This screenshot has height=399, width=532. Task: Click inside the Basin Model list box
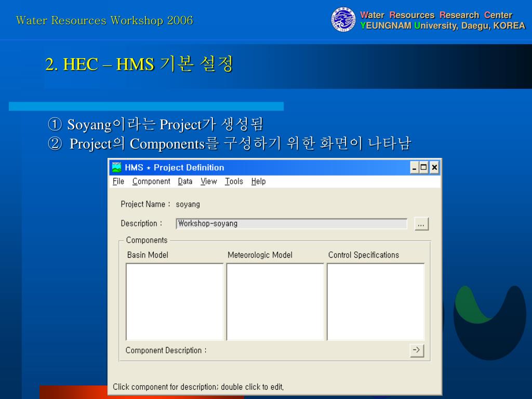click(175, 302)
